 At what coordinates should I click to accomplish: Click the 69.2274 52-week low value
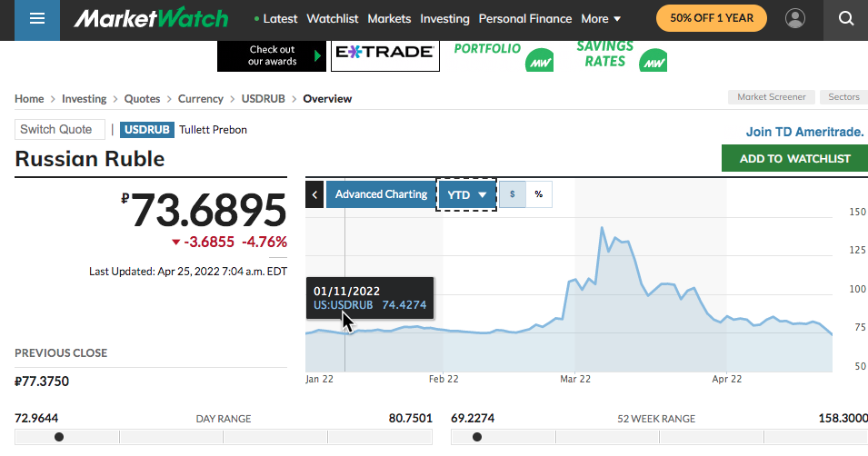473,419
